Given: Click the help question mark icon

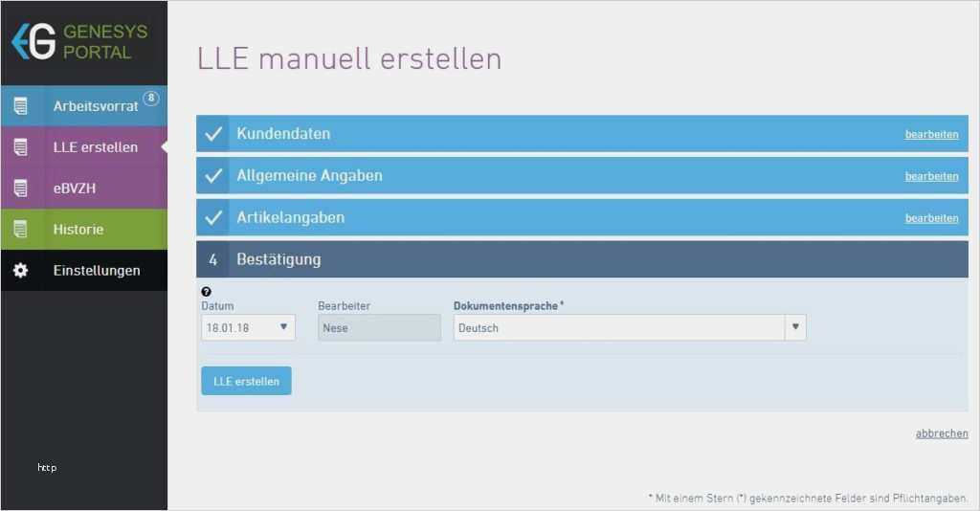Looking at the screenshot, I should pos(207,292).
